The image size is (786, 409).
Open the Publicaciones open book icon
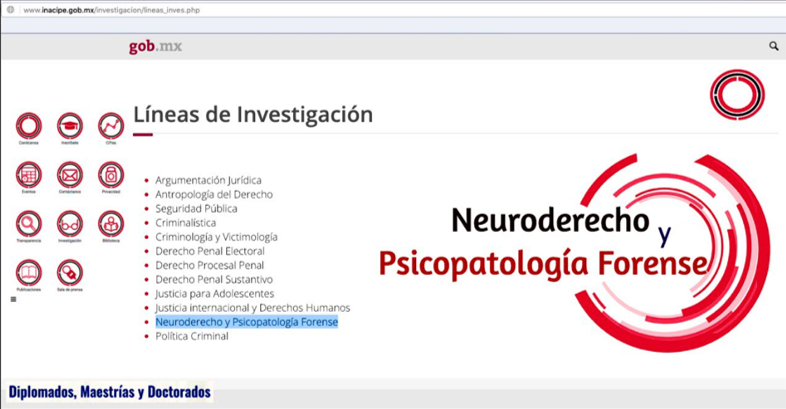(29, 273)
